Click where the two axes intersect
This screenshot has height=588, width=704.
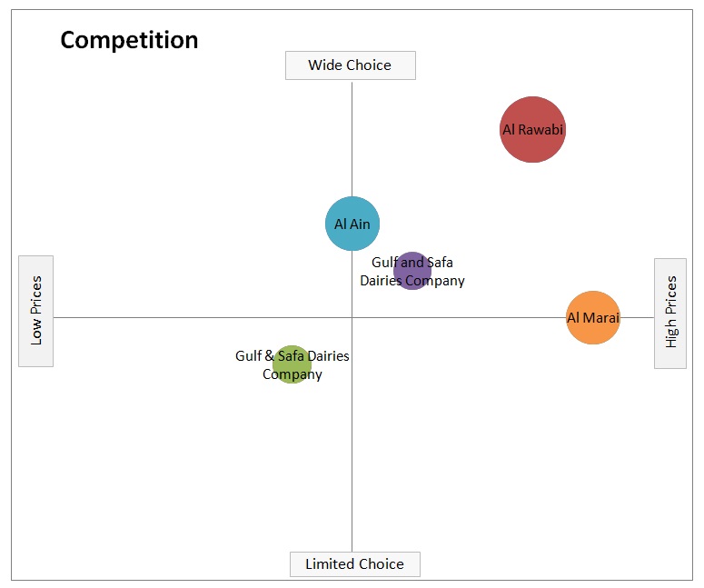coord(352,317)
